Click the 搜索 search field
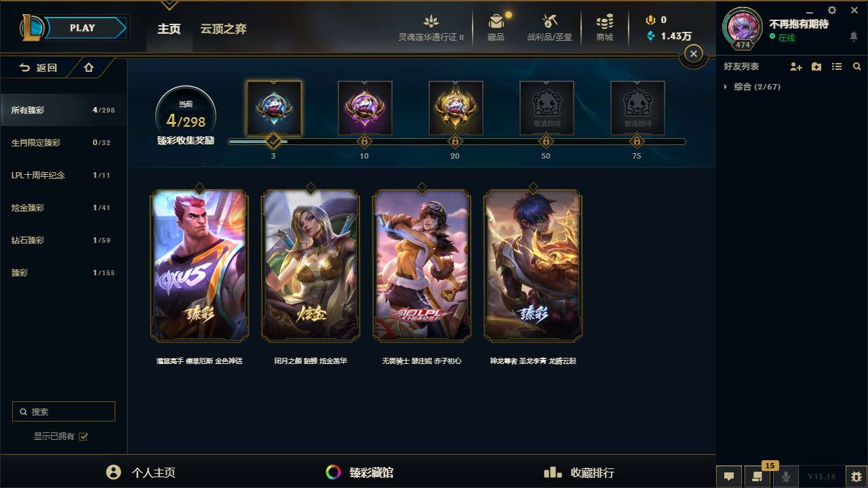Viewport: 868px width, 488px height. 64,411
